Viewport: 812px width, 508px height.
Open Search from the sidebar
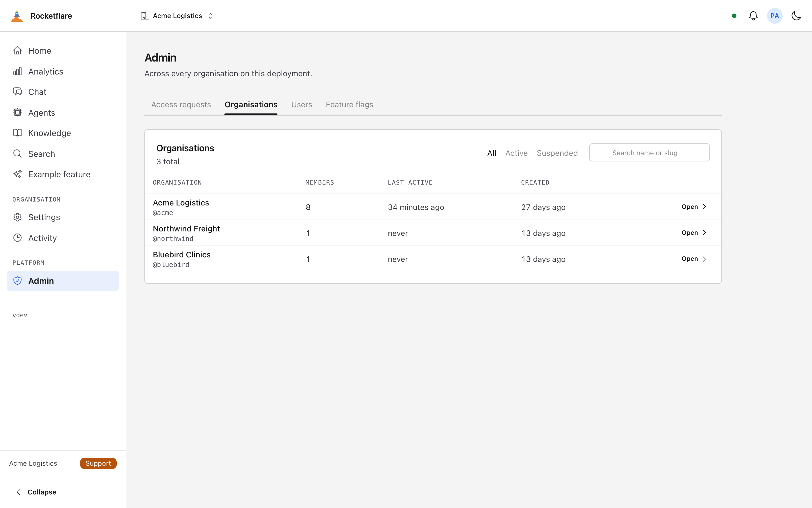[63, 154]
